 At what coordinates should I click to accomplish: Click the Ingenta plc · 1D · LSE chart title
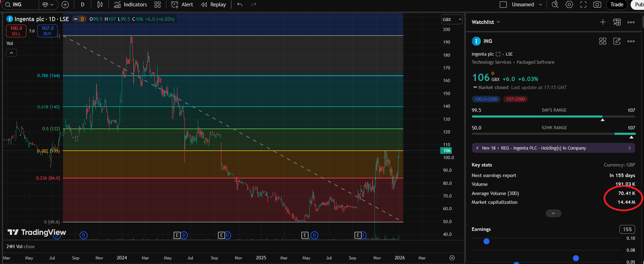pos(42,19)
